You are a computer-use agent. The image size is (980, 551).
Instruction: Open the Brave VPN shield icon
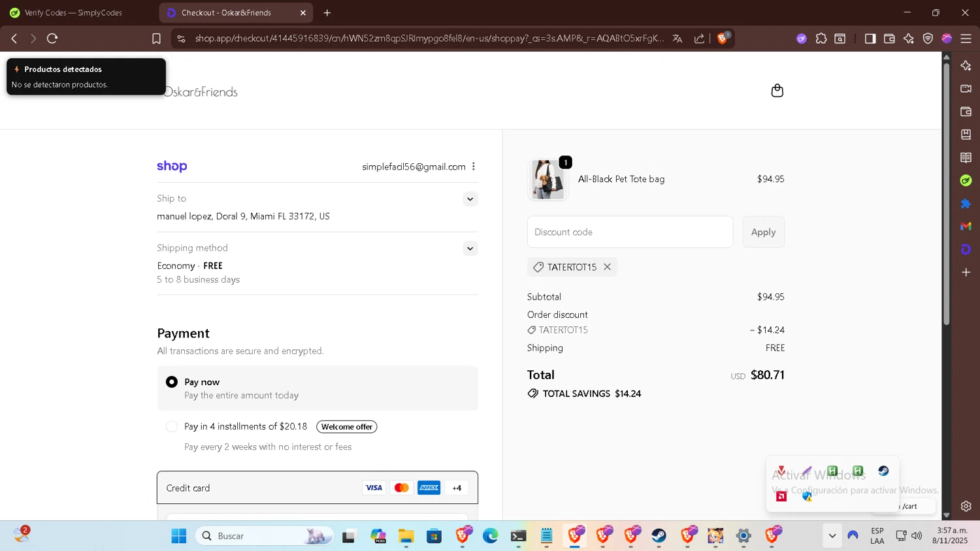(x=928, y=39)
